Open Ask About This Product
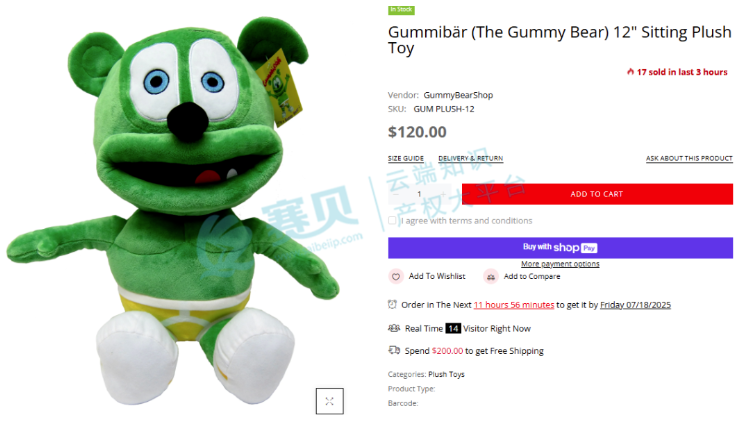The image size is (738, 424). coord(689,159)
